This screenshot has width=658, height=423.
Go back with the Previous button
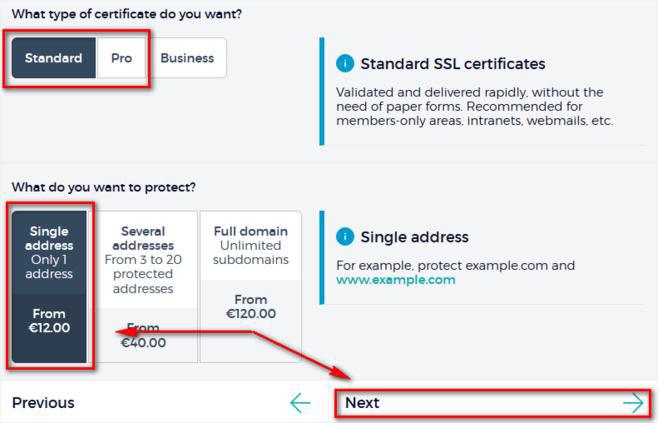43,403
